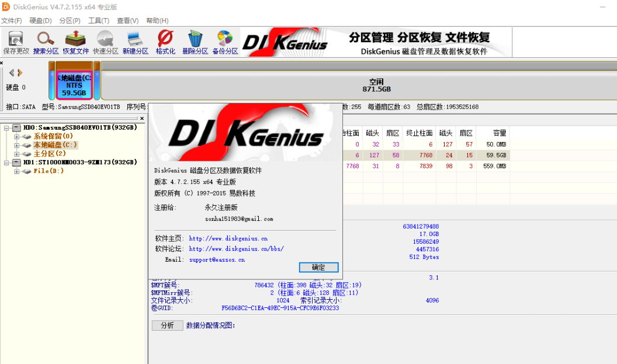
Task: Select HD0:SamsungSSD840EV01TB(932GB) tree entry
Action: point(80,127)
